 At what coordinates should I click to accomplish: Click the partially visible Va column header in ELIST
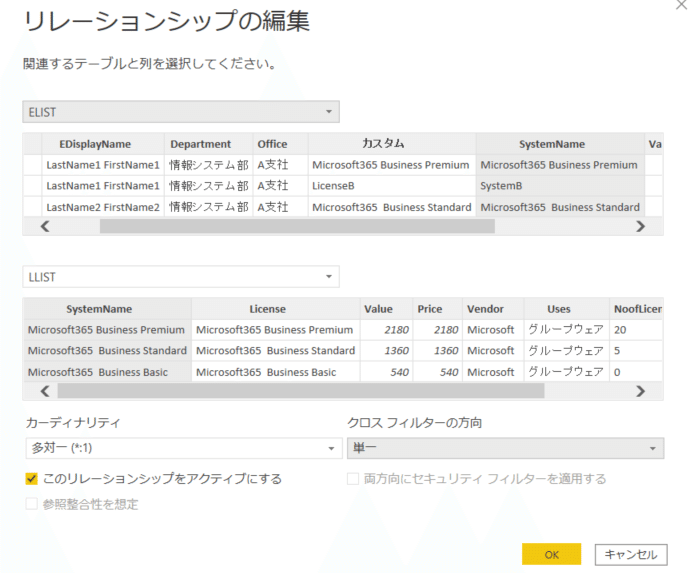click(654, 144)
